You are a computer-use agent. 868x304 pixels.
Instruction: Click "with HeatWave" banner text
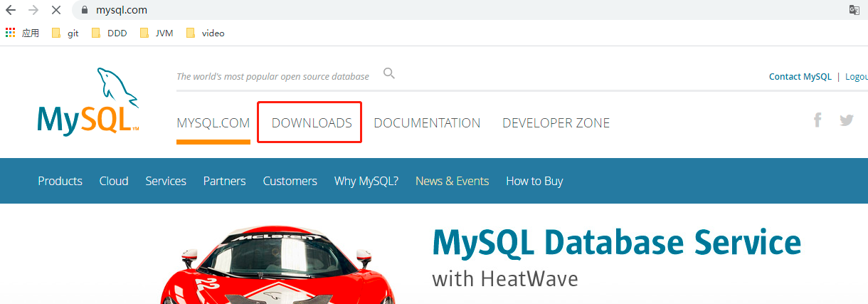pos(505,278)
